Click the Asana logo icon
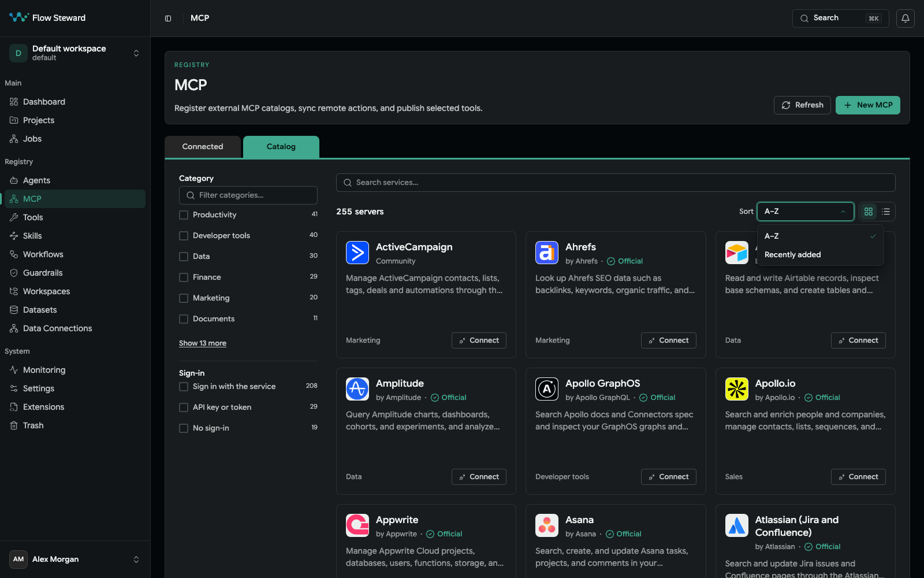 547,525
